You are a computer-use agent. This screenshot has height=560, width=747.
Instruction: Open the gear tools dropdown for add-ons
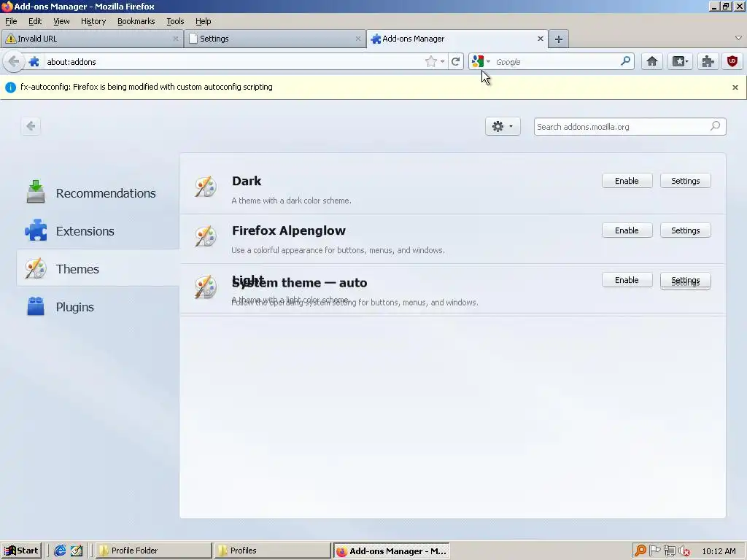[503, 126]
